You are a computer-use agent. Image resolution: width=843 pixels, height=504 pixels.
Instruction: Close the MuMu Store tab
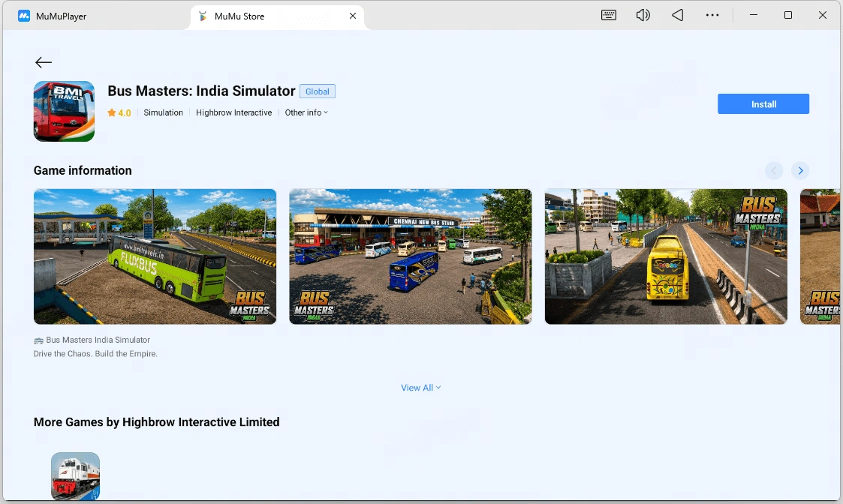point(353,16)
